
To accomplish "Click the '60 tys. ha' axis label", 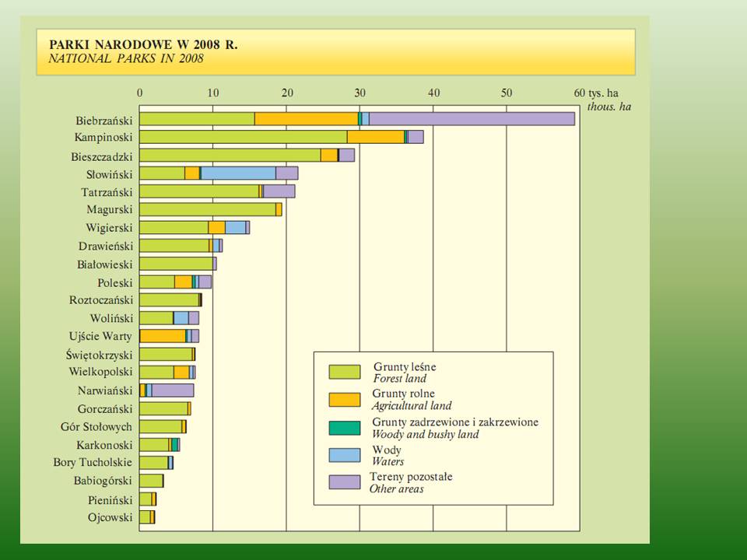I will [x=601, y=93].
